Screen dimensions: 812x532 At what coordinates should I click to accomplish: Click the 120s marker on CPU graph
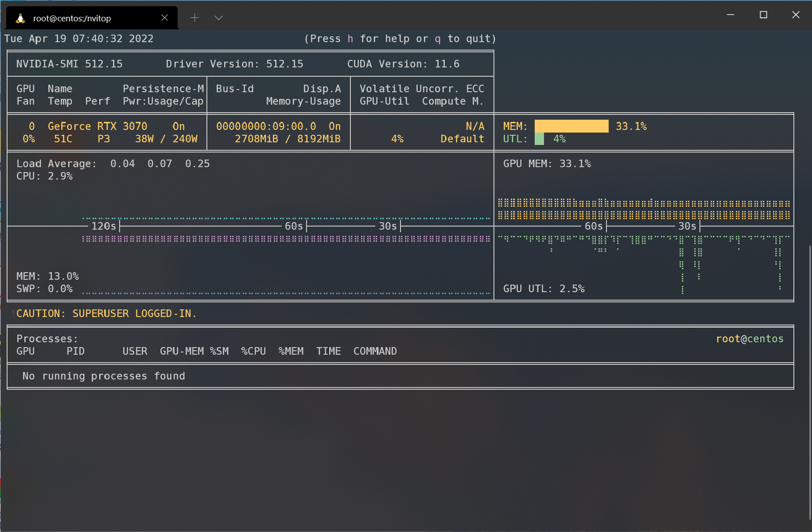click(x=104, y=226)
